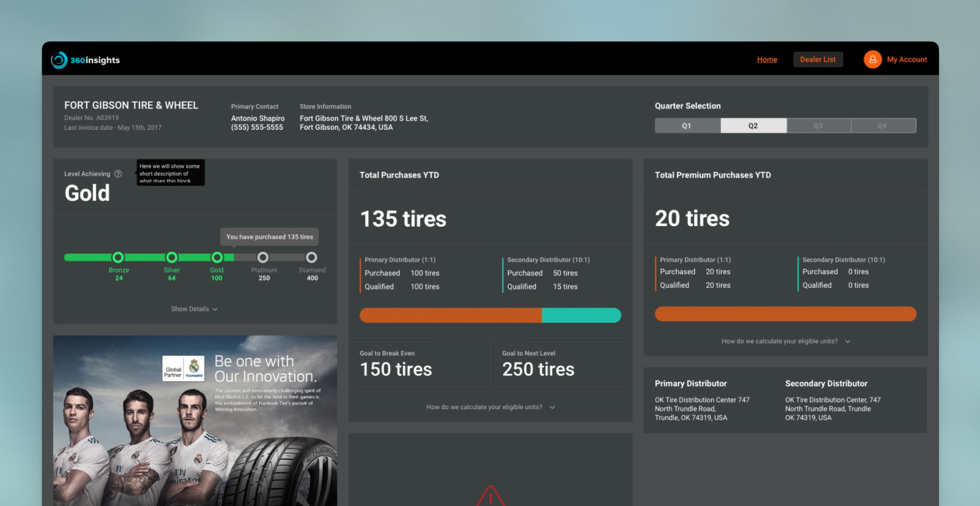
Task: Open My Account link
Action: 907,59
